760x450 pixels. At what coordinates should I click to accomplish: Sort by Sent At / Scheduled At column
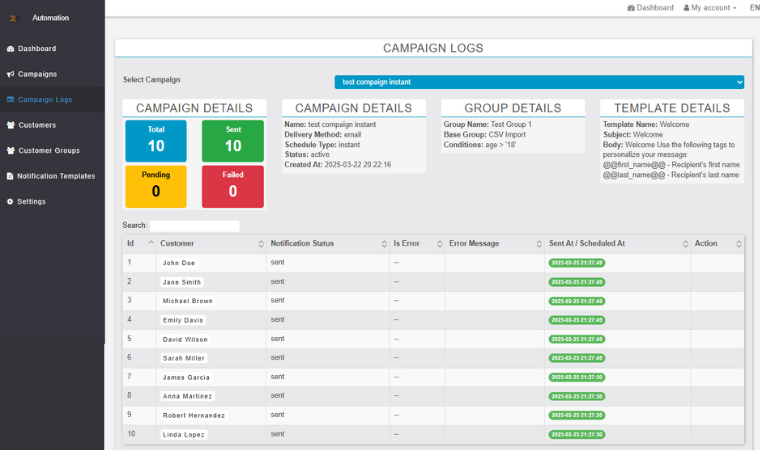coord(618,243)
